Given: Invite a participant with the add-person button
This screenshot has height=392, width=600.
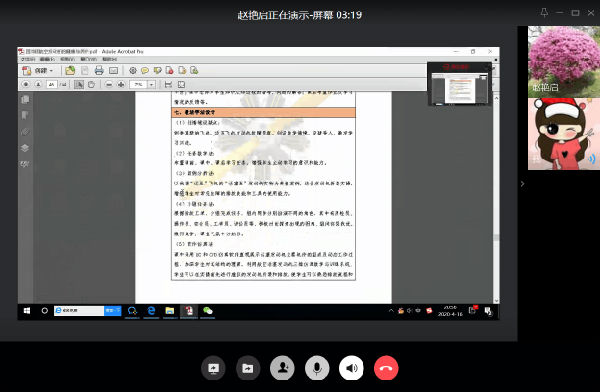Looking at the screenshot, I should (282, 368).
